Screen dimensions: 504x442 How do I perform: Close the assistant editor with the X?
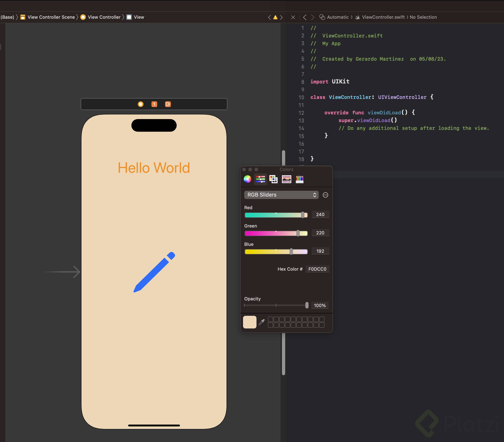click(x=293, y=17)
